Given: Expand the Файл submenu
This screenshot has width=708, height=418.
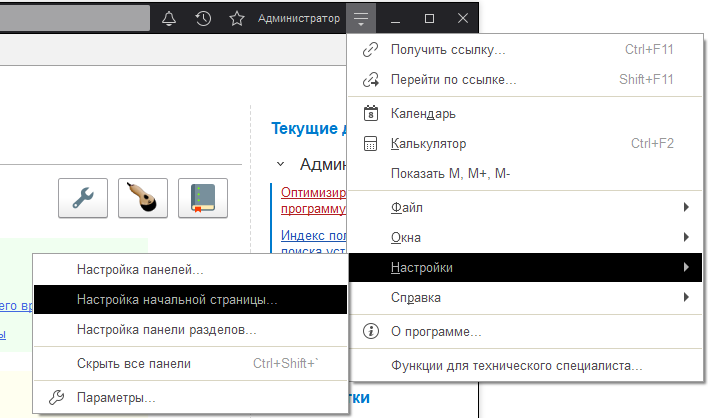Looking at the screenshot, I should [404, 207].
